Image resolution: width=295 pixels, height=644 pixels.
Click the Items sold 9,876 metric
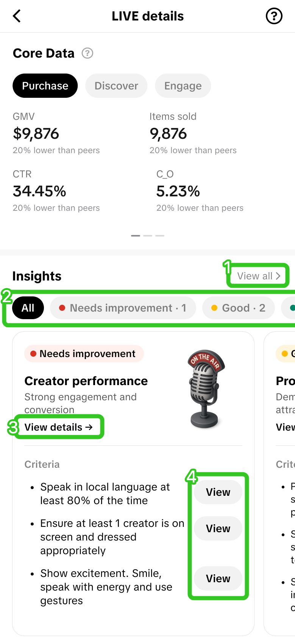(x=169, y=134)
